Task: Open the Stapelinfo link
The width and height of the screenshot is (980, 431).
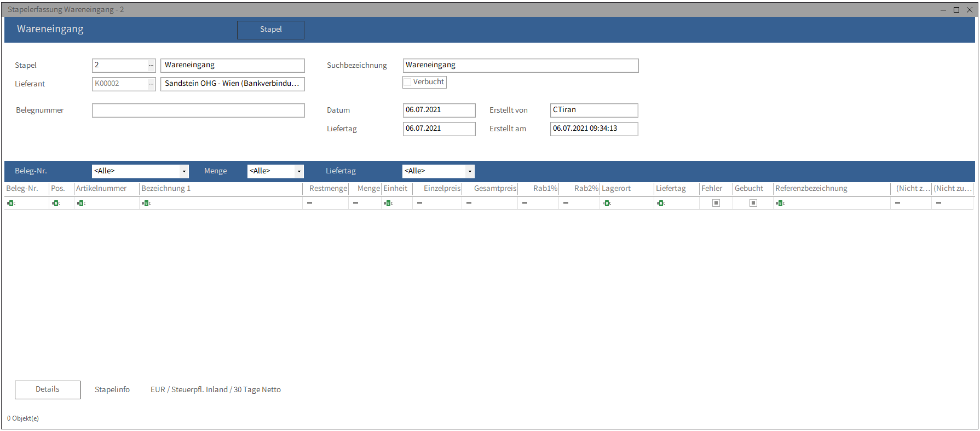Action: point(112,389)
